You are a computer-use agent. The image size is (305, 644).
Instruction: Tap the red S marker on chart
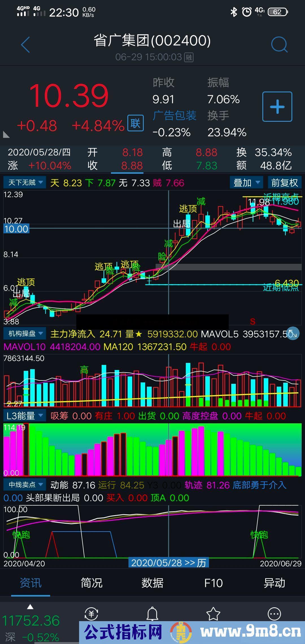(252, 321)
